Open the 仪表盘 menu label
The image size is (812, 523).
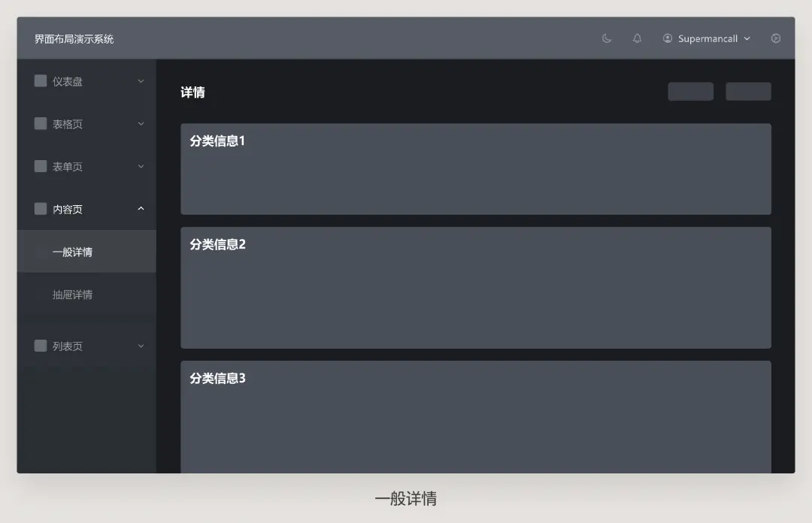tap(68, 81)
